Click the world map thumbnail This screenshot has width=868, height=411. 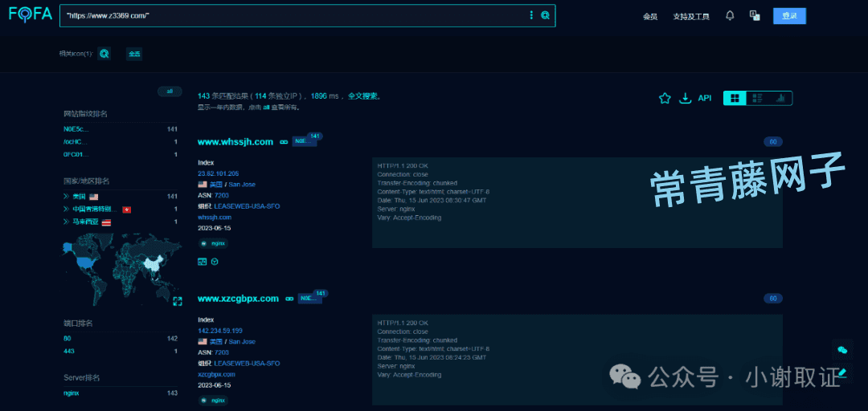(x=121, y=271)
